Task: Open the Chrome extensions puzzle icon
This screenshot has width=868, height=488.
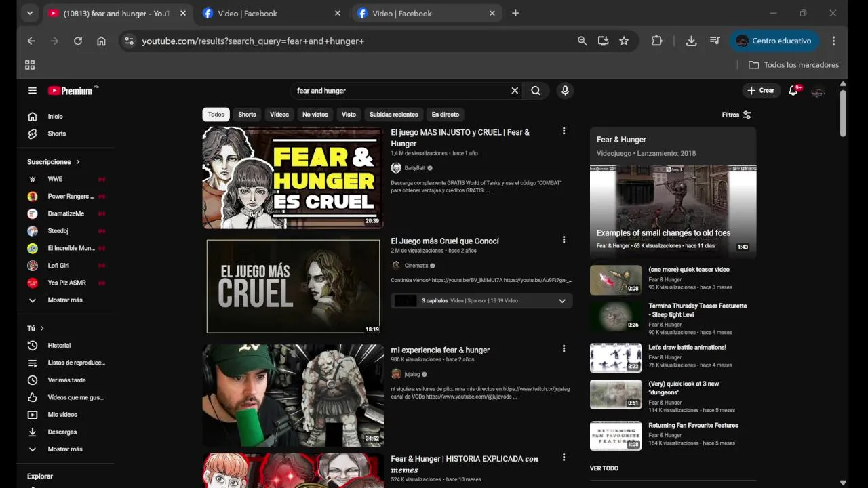Action: click(x=656, y=41)
